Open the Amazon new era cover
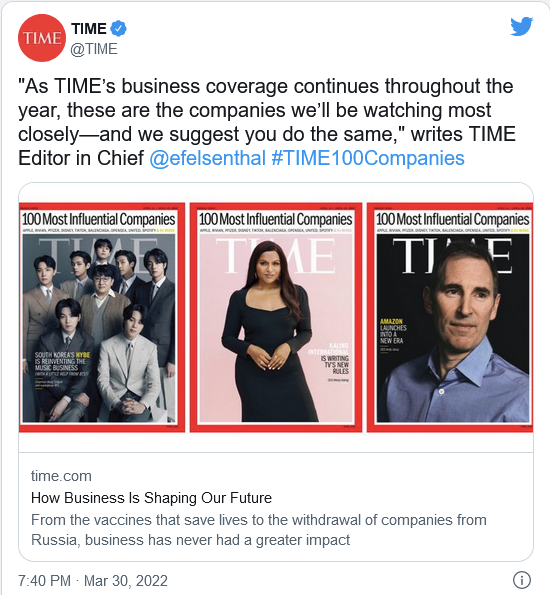 pyautogui.click(x=450, y=317)
